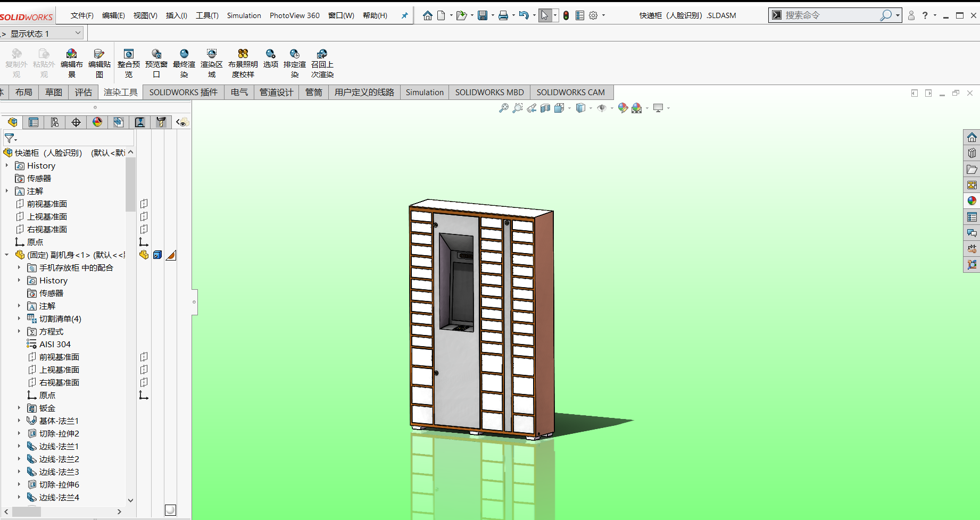Open the Appearances task pane icon

click(972, 201)
